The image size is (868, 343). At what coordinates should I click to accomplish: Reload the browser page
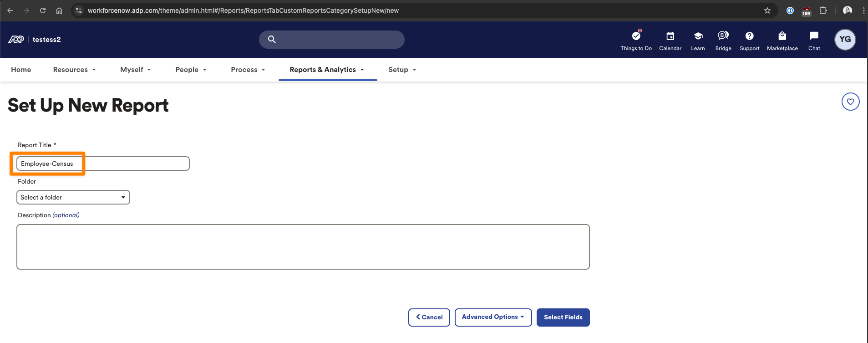43,10
